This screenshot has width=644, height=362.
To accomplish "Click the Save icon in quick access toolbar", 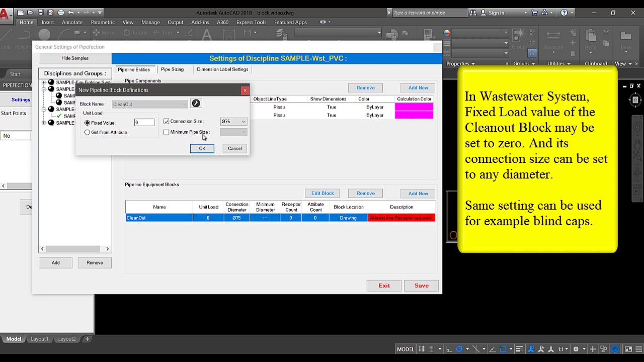I will 41,13.
